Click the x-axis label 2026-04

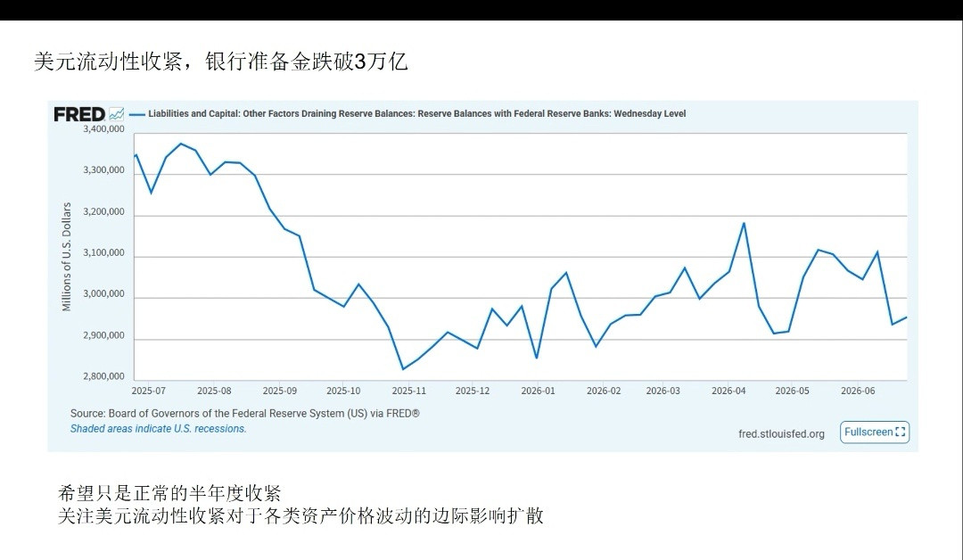tap(729, 391)
